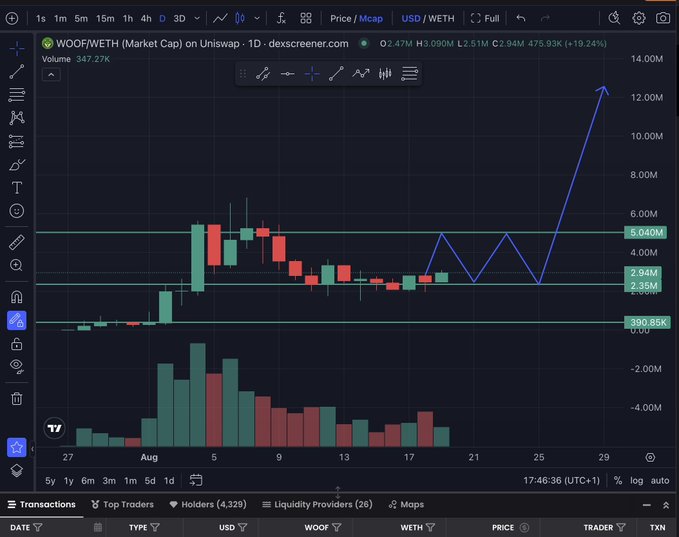Select the D daily interval
This screenshot has height=537, width=679.
(162, 19)
